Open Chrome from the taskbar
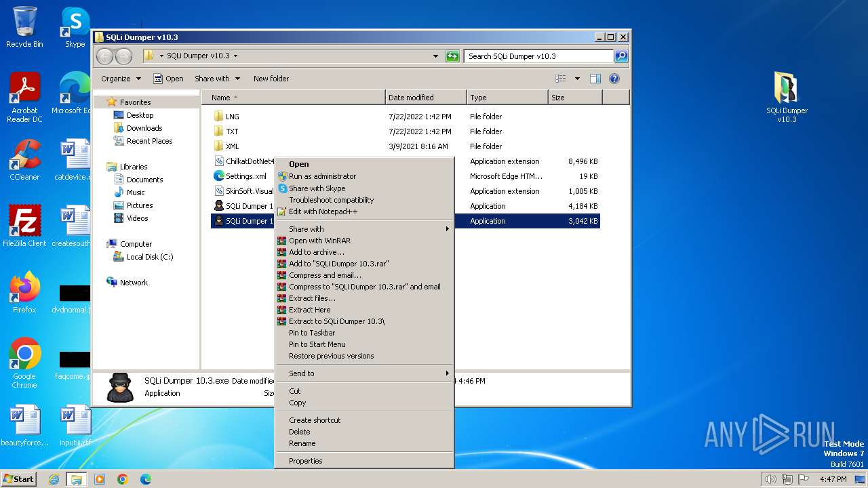Viewport: 868px width, 488px height. pos(123,479)
